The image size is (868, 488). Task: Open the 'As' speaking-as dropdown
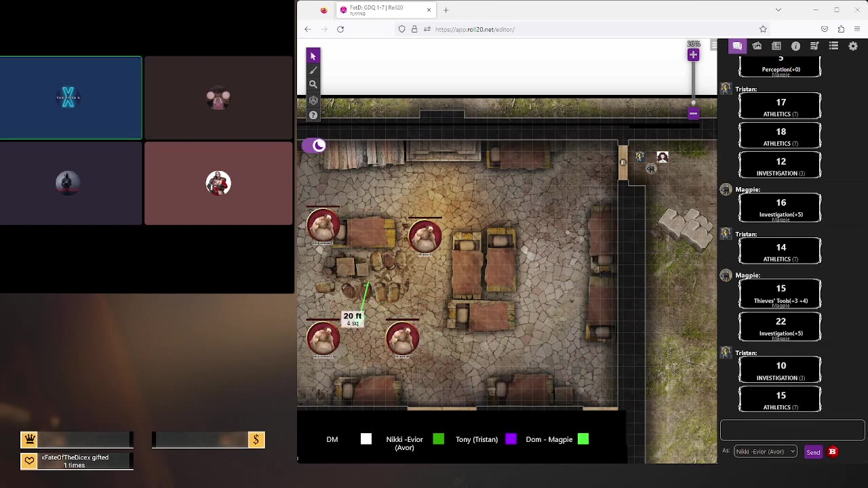tap(765, 451)
